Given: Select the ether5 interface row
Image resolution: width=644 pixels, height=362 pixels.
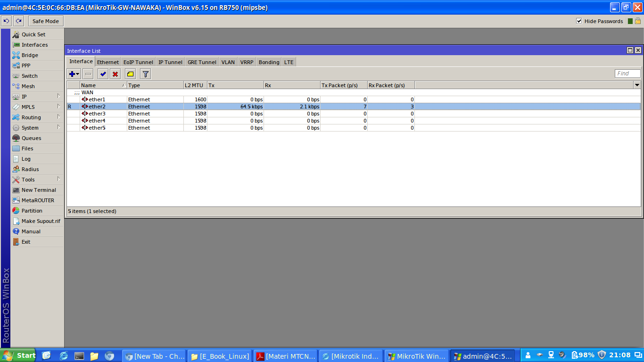Looking at the screenshot, I should (354, 128).
